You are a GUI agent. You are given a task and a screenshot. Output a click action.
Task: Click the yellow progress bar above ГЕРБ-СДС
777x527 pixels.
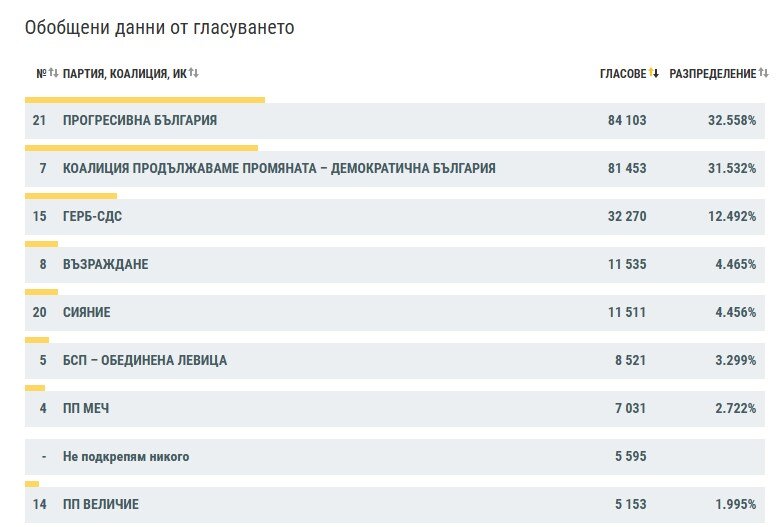[71, 196]
